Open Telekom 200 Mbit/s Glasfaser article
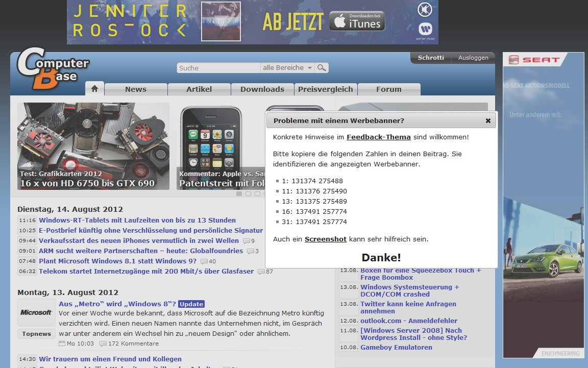The height and width of the screenshot is (368, 588). click(146, 271)
